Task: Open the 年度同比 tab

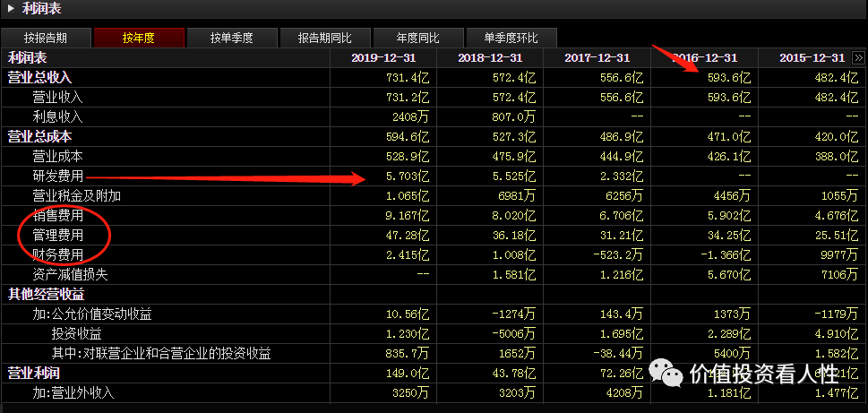Action: [417, 39]
